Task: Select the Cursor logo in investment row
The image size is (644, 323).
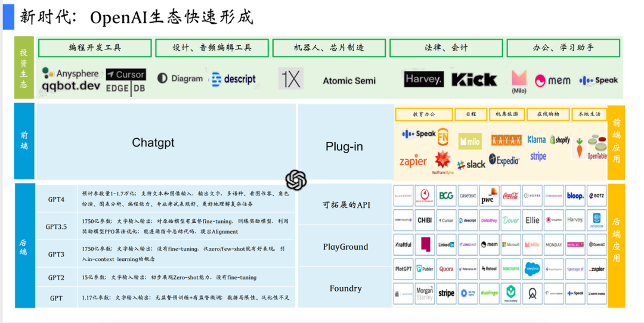Action: pyautogui.click(x=126, y=74)
